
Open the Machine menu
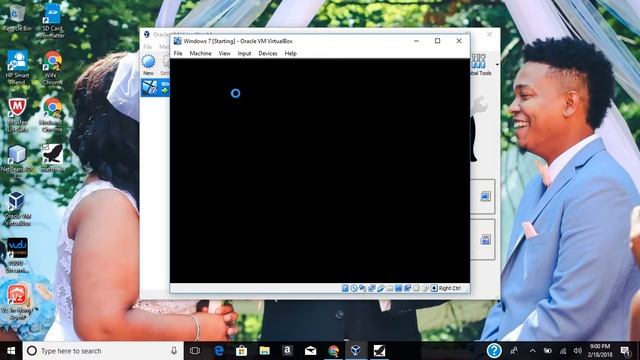(x=200, y=53)
